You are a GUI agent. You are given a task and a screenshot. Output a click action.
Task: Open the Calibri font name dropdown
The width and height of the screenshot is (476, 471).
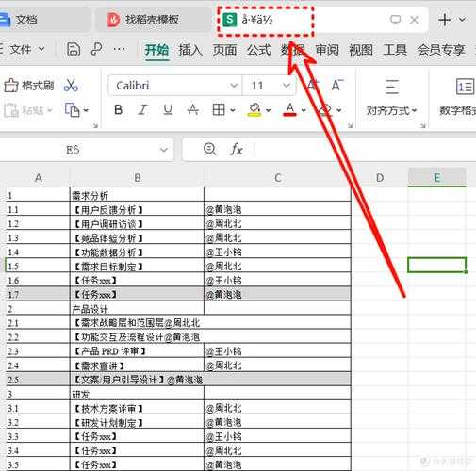tap(234, 86)
